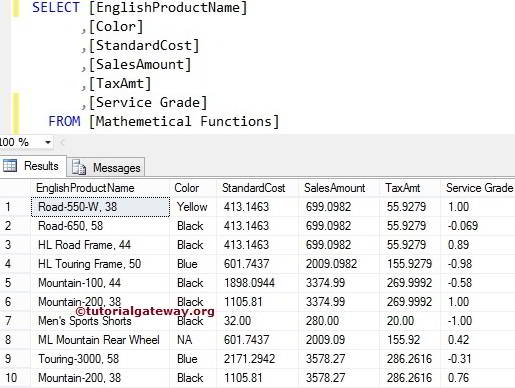The image size is (515, 388).
Task: Click the Messages page icon
Action: [79, 167]
